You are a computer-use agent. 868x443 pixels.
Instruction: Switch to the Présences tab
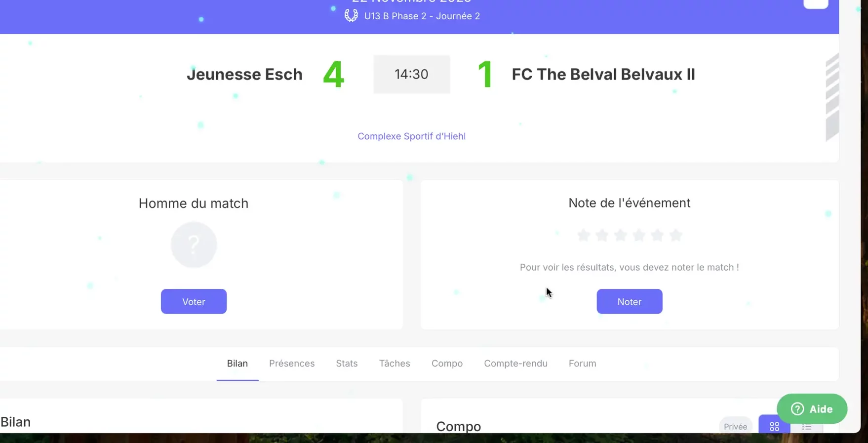(292, 363)
